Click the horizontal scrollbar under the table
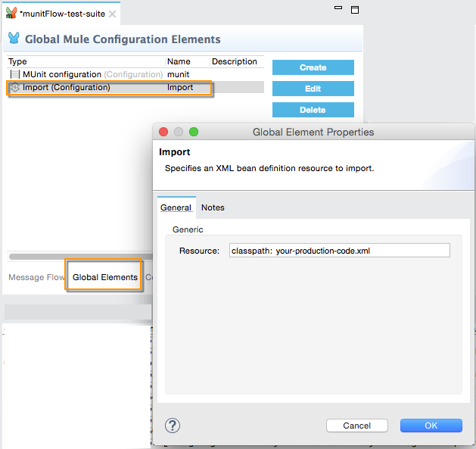The image size is (476, 449). 80,257
